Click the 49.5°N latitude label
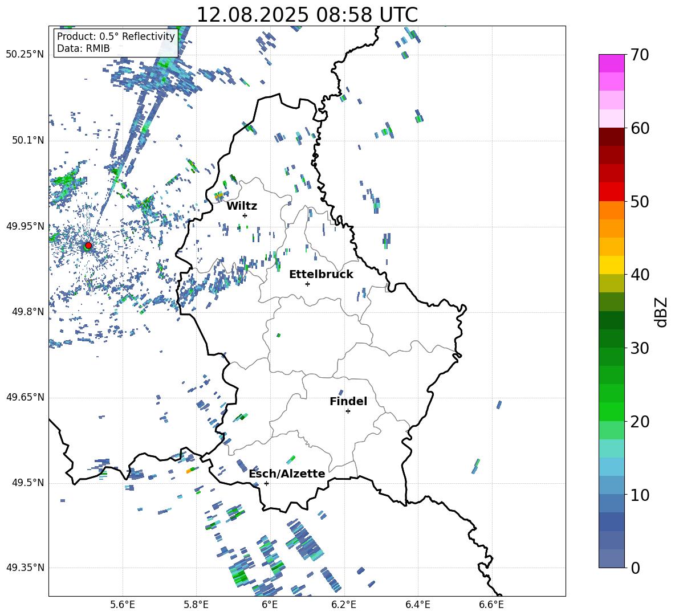The width and height of the screenshot is (675, 616). [x=28, y=483]
